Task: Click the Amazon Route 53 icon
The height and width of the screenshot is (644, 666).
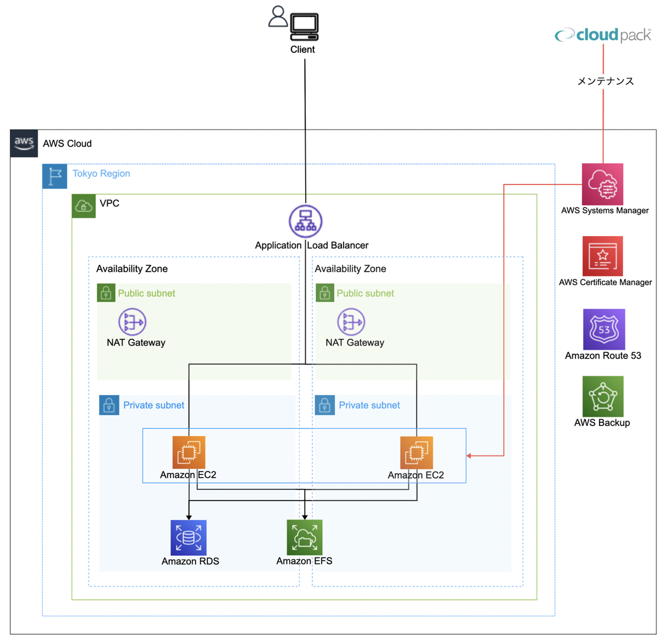Action: [x=604, y=329]
